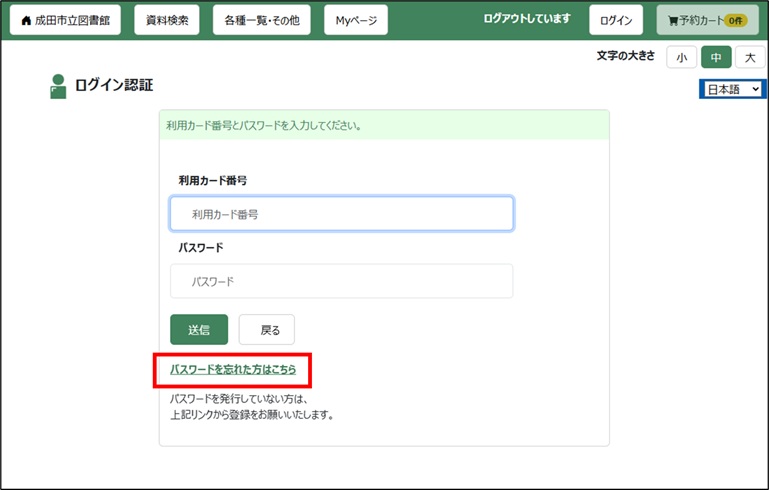The image size is (770, 490).
Task: Go to Myページ
Action: click(x=356, y=20)
